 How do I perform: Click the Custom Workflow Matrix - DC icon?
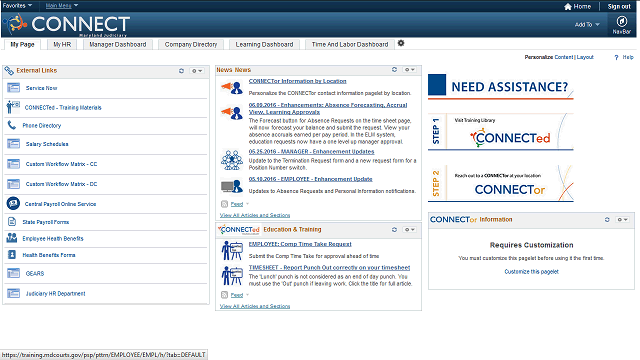point(13,184)
